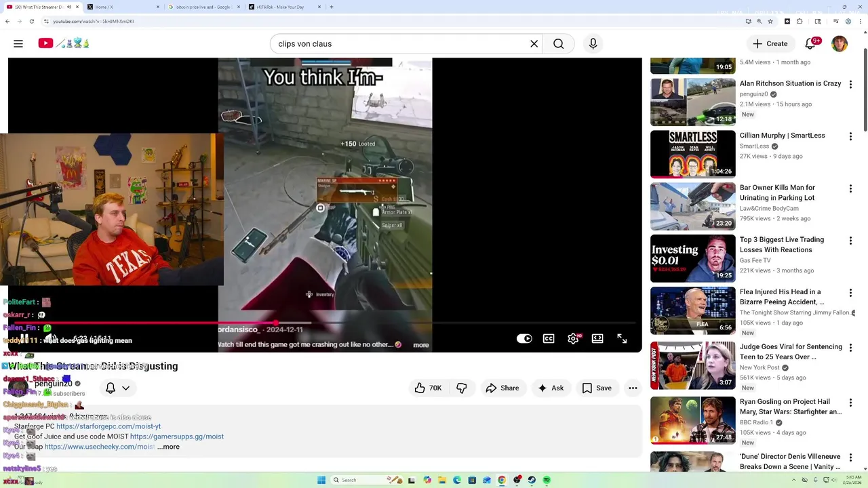
Task: Like the video with 70K likes
Action: [428, 388]
